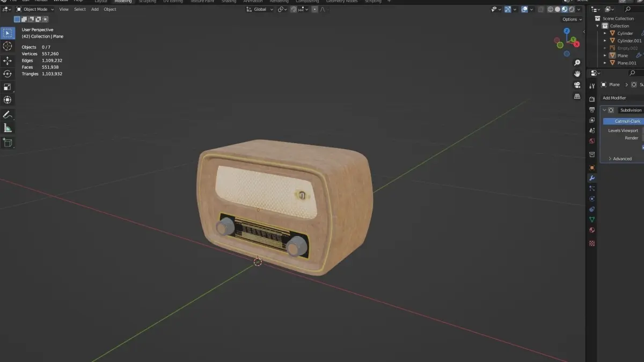This screenshot has width=644, height=362.
Task: Switch perspective/orthographic grid icon
Action: tap(577, 96)
